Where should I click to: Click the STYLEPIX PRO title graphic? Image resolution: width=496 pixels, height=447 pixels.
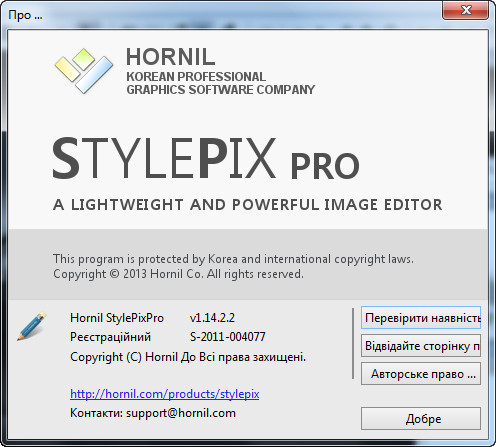(206, 159)
